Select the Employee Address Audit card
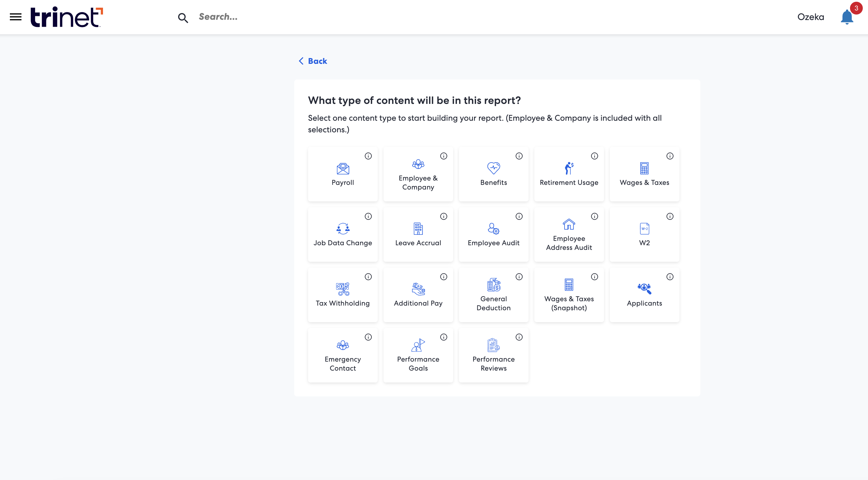 tap(569, 234)
